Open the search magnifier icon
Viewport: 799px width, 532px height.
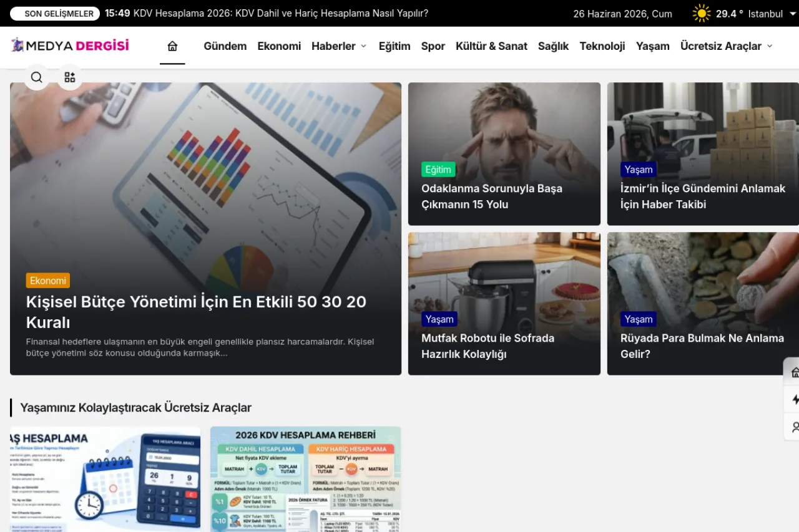[37, 77]
